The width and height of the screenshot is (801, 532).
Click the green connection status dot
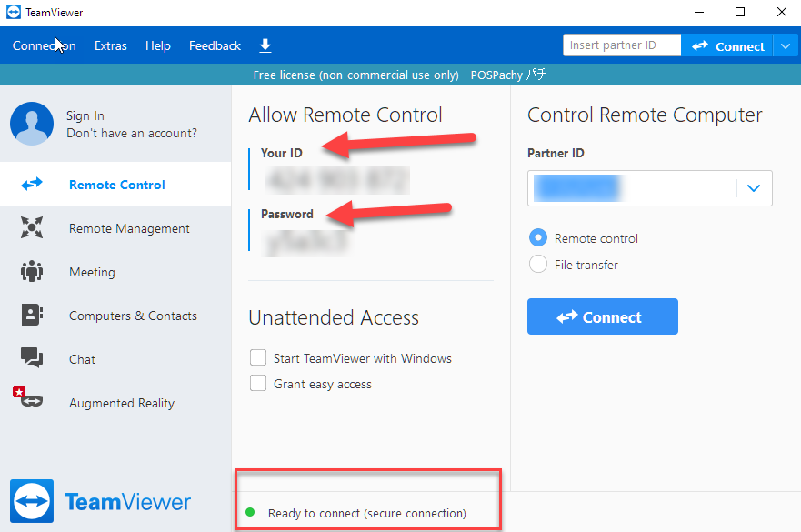point(250,512)
